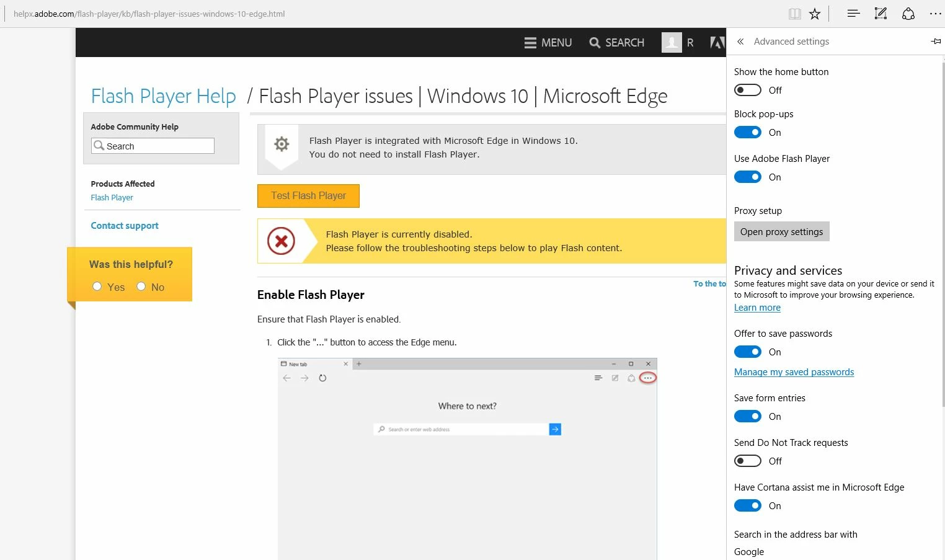Viewport: 945px width, 560px height.
Task: Click Privacy and services heading
Action: (788, 270)
